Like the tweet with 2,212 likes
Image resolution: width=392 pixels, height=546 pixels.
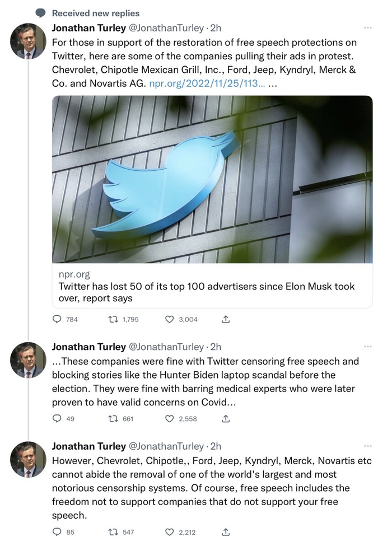coord(170,532)
